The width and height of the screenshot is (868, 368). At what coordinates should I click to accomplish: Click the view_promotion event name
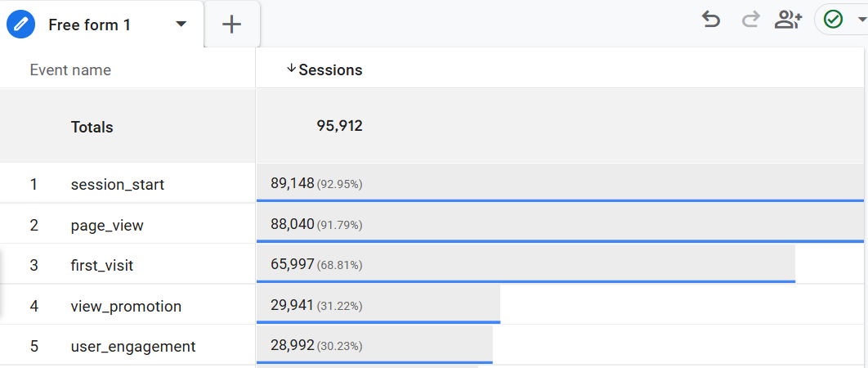pos(126,307)
